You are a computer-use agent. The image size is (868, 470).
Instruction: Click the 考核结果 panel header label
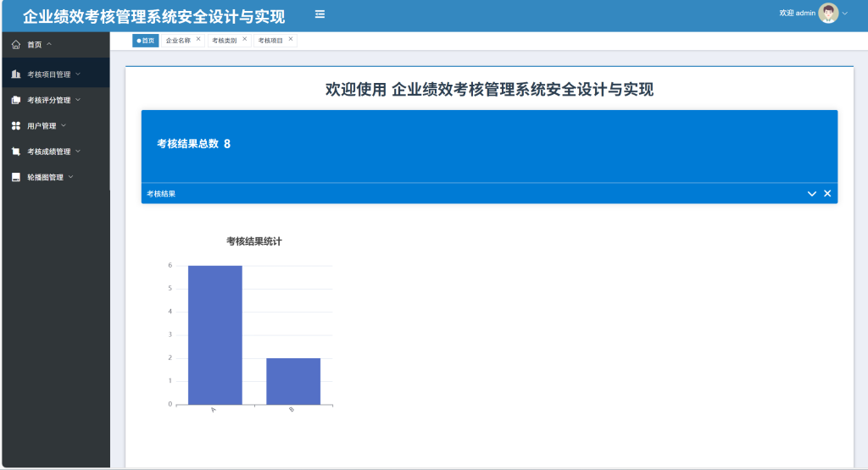pos(161,194)
